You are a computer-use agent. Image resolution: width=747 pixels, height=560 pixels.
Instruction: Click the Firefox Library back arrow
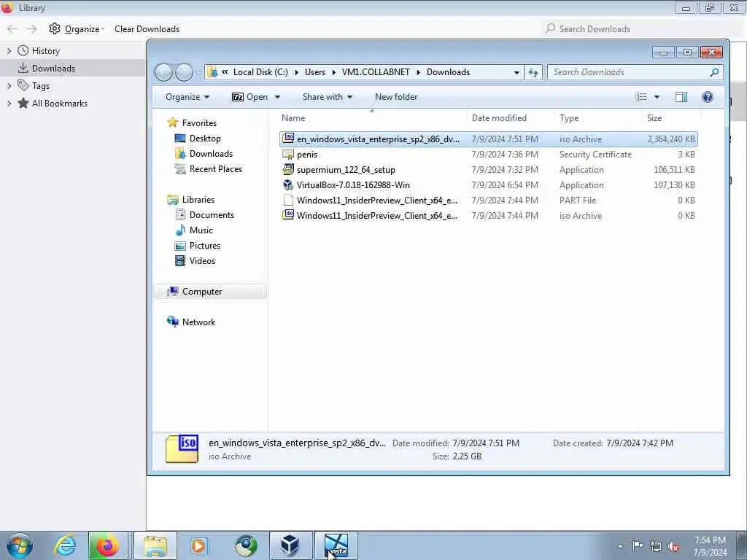pyautogui.click(x=12, y=29)
